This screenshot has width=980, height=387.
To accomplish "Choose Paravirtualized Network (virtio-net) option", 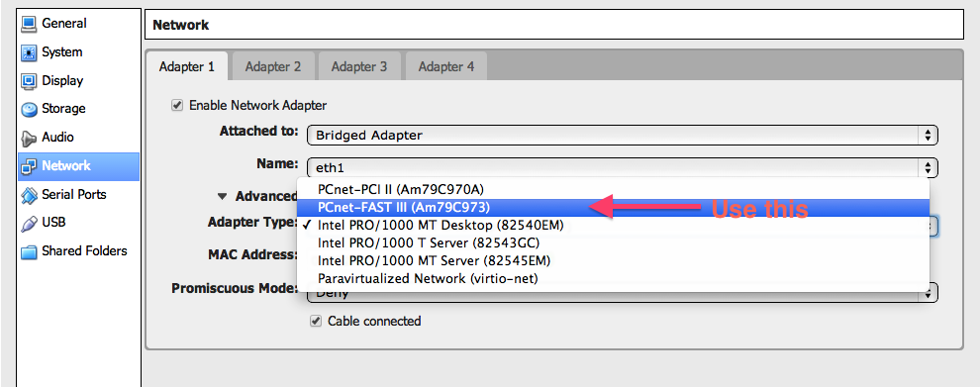I will click(x=613, y=279).
